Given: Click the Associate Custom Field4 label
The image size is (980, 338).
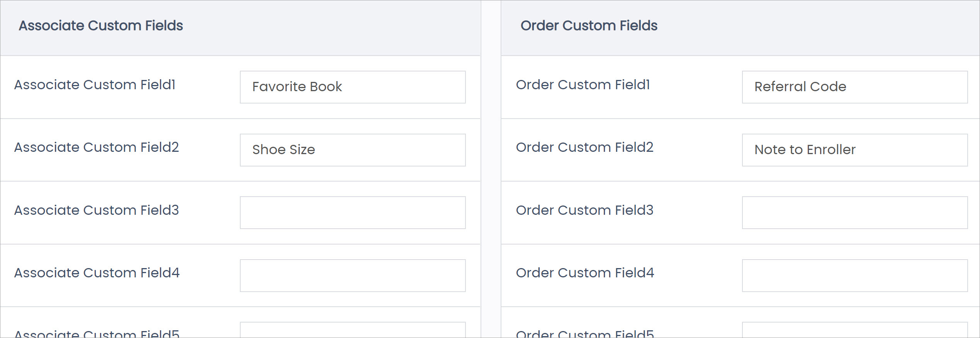Looking at the screenshot, I should 97,273.
